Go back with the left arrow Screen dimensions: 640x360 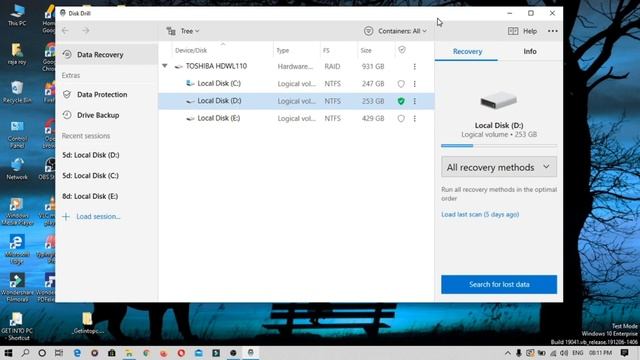tap(65, 31)
